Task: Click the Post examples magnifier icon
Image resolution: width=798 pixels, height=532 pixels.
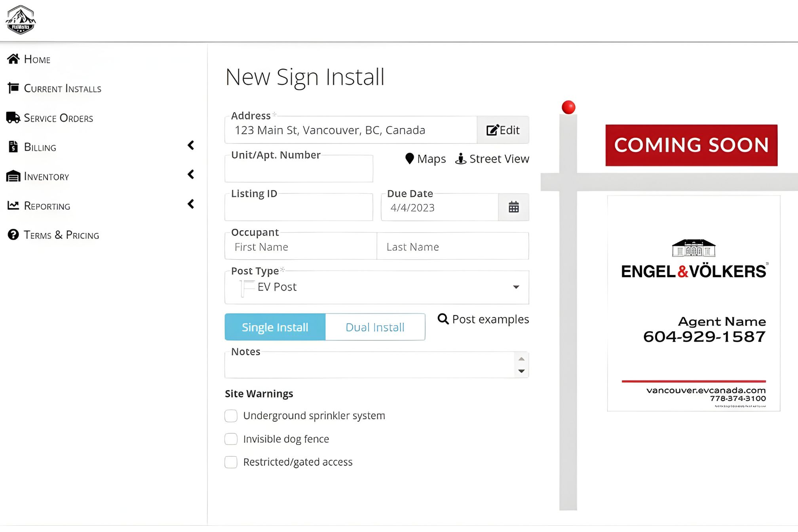Action: (x=443, y=319)
